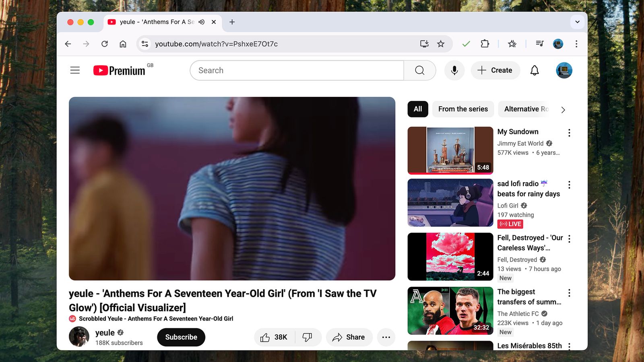644x362 pixels.
Task: Mute the tab via speaker icon
Action: click(202, 22)
